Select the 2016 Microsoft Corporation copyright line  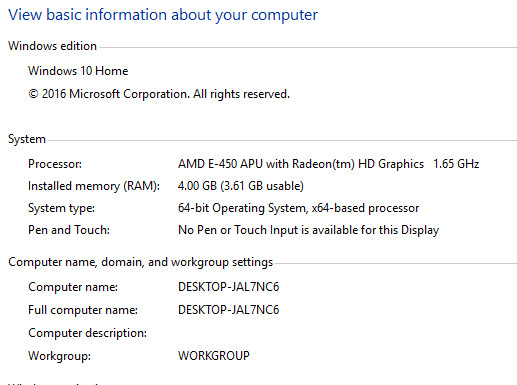tap(159, 94)
